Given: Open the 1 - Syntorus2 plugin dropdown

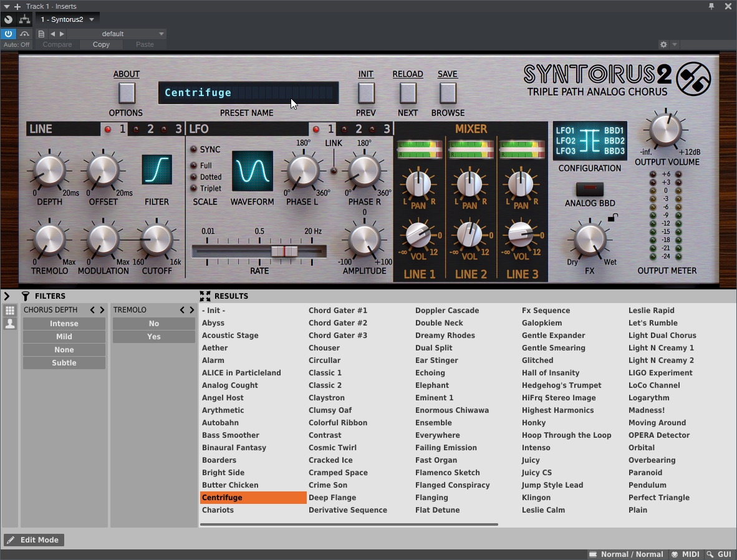Looking at the screenshot, I should (x=67, y=19).
